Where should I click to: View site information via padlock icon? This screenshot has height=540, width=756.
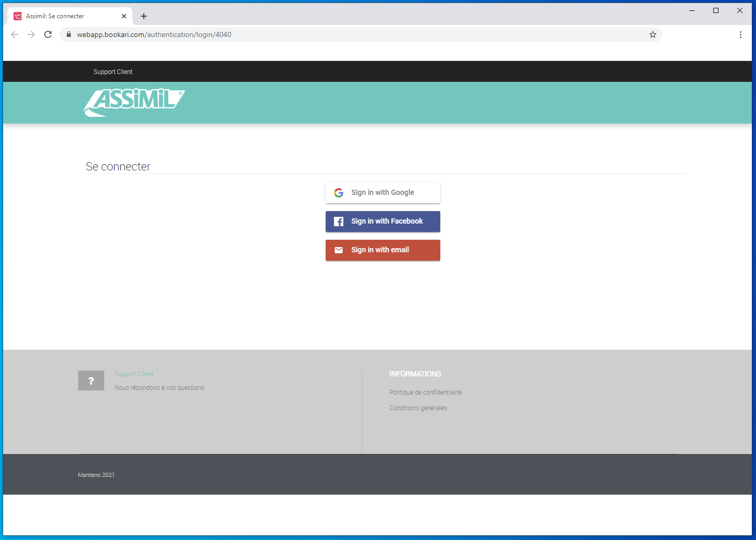68,34
